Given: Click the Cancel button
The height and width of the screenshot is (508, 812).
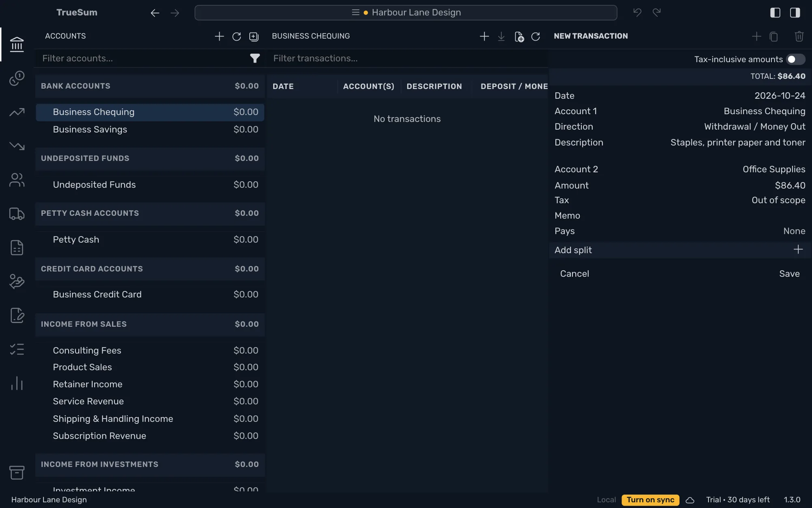Looking at the screenshot, I should [x=574, y=274].
